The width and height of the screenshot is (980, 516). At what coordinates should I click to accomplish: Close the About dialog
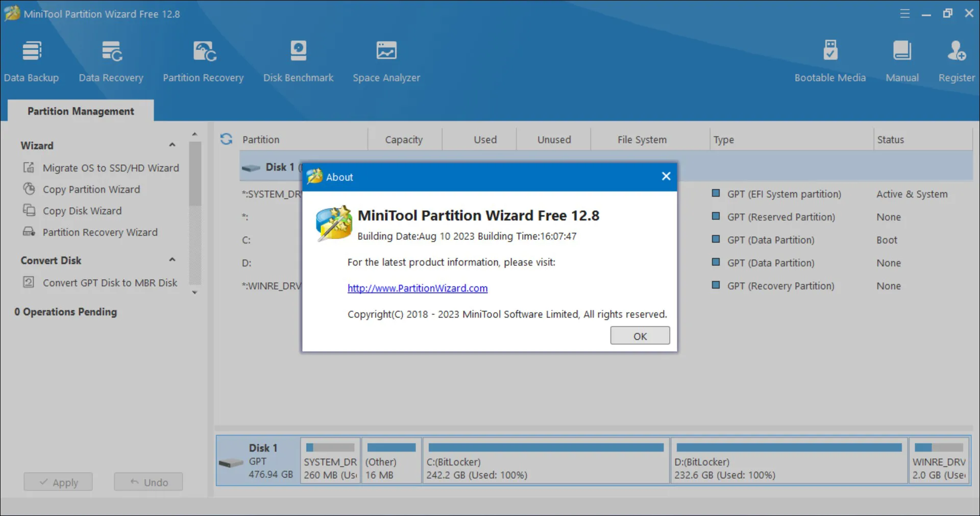coord(666,177)
